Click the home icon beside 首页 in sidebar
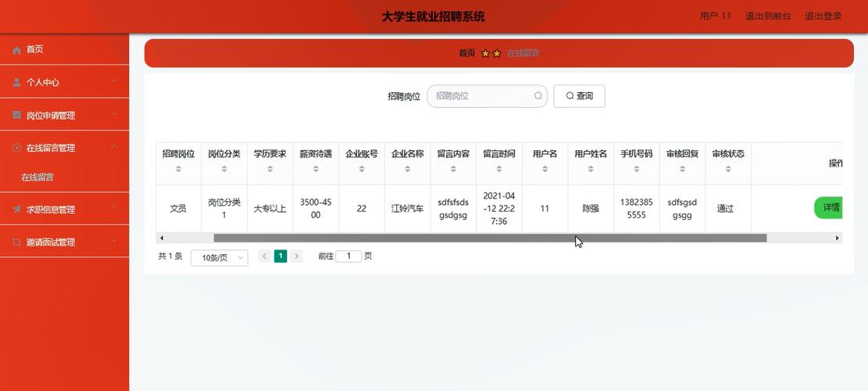This screenshot has width=868, height=391. pos(17,50)
